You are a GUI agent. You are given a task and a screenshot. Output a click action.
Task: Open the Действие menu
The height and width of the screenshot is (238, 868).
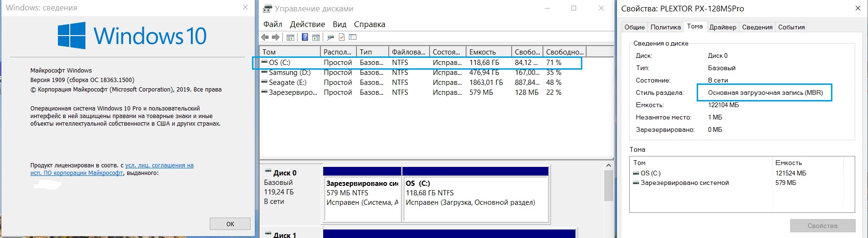coord(308,24)
